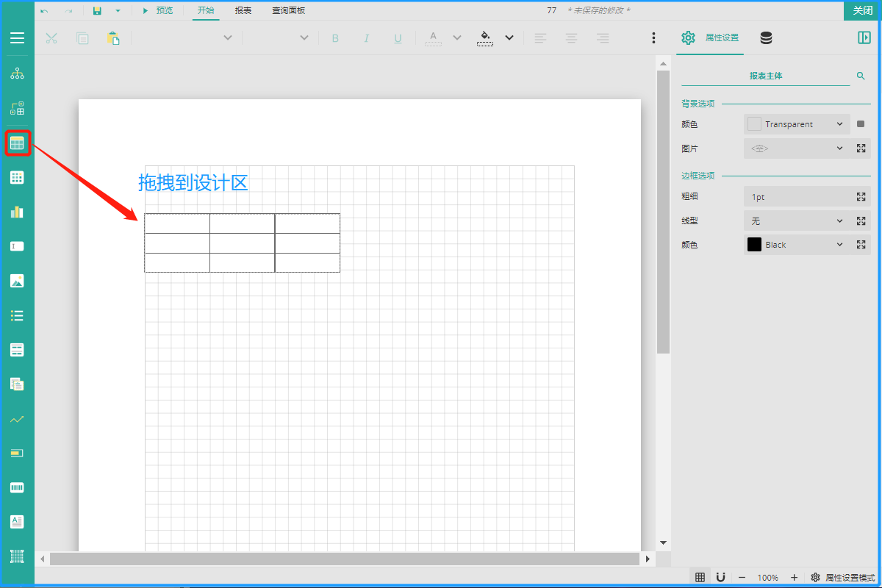
Task: Select the image control in the sidebar
Action: tap(17, 281)
